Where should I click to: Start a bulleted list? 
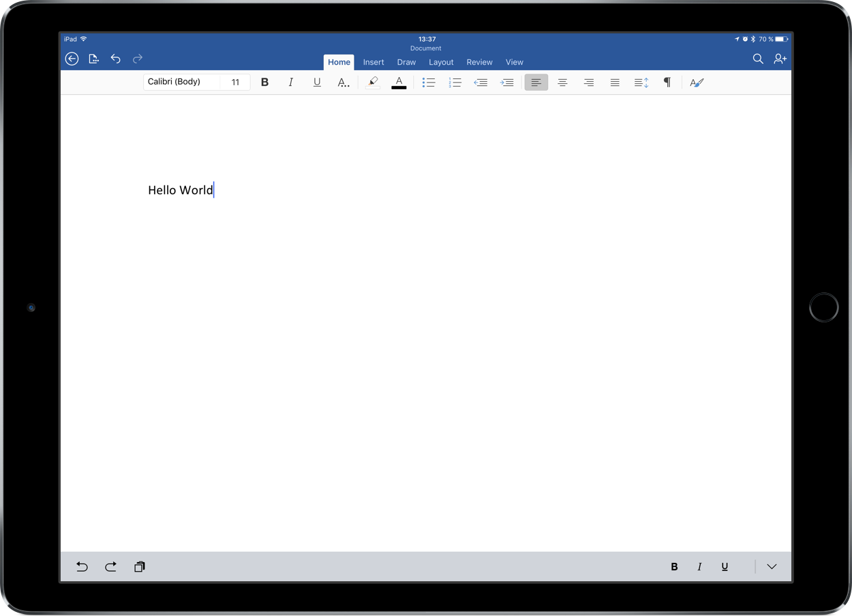(x=429, y=82)
